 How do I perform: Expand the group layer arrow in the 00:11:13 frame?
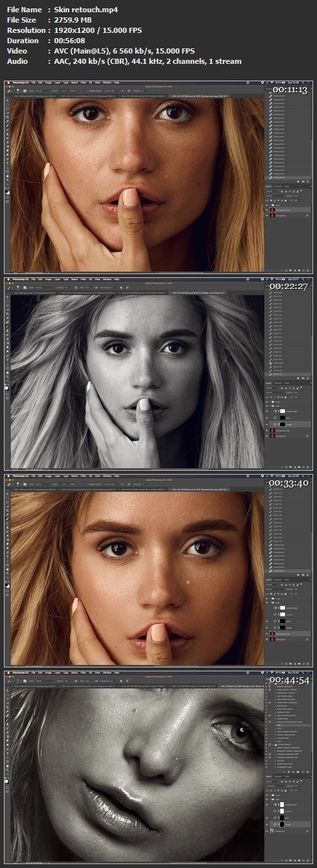[270, 205]
